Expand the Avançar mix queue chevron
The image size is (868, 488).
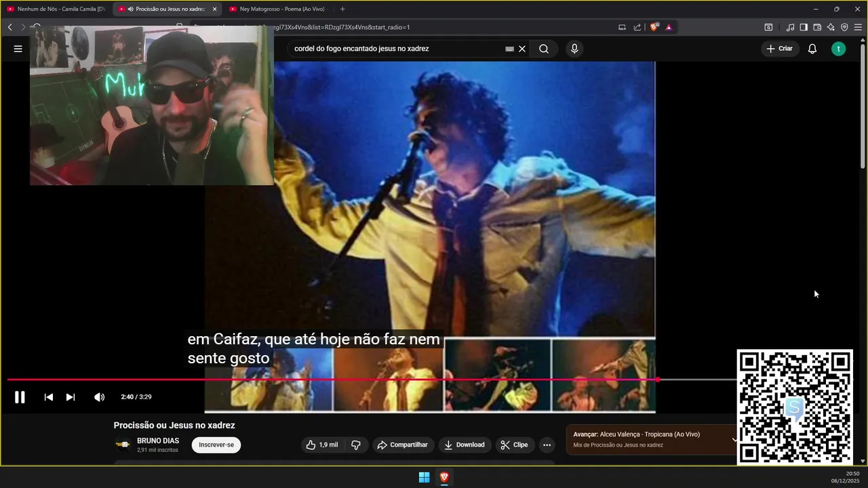pyautogui.click(x=734, y=439)
